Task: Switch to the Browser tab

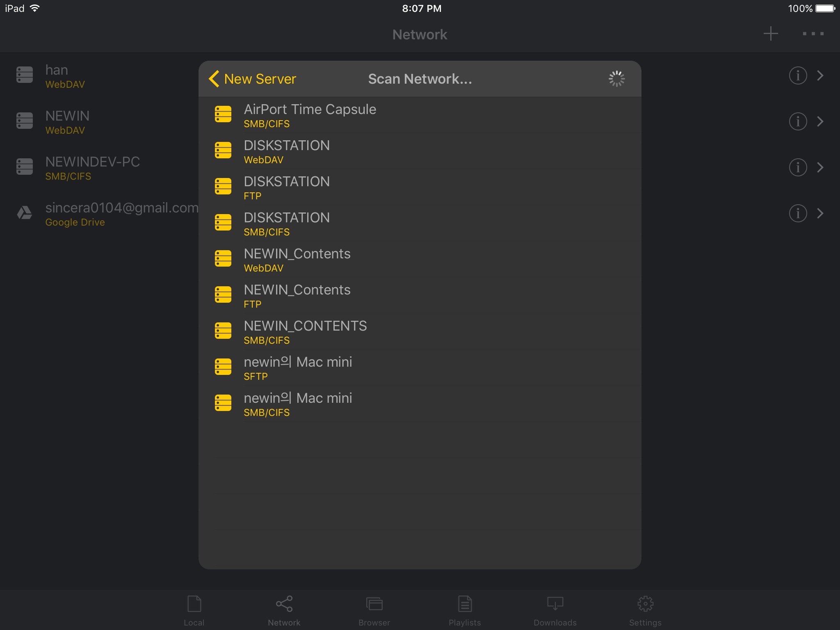Action: click(374, 610)
